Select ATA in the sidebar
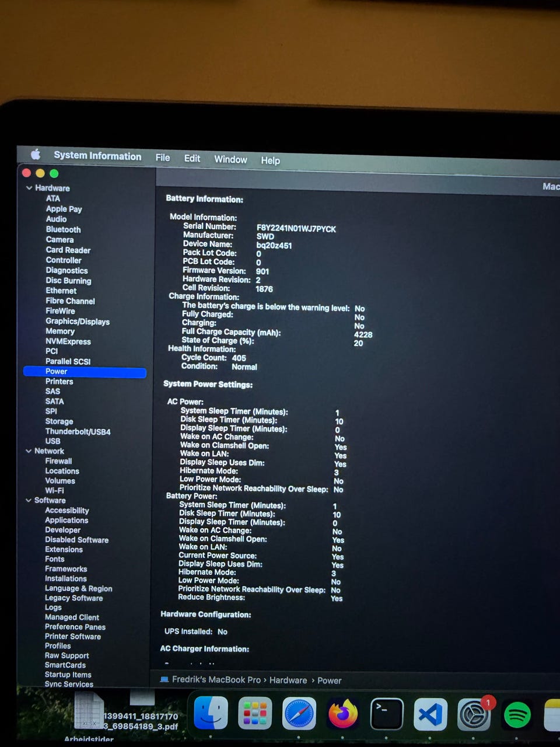This screenshot has height=747, width=560. click(x=53, y=198)
